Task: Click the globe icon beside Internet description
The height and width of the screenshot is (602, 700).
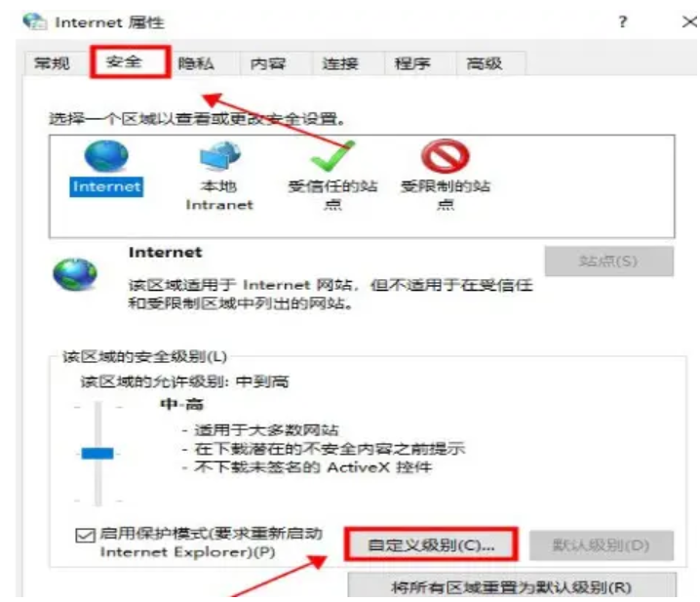Action: (x=75, y=274)
